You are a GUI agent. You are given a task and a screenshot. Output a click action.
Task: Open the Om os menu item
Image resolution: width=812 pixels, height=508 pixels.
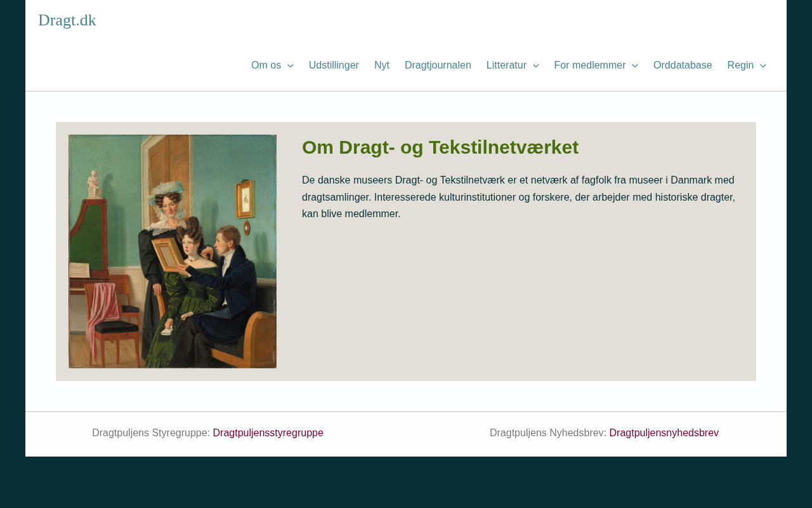pyautogui.click(x=266, y=65)
